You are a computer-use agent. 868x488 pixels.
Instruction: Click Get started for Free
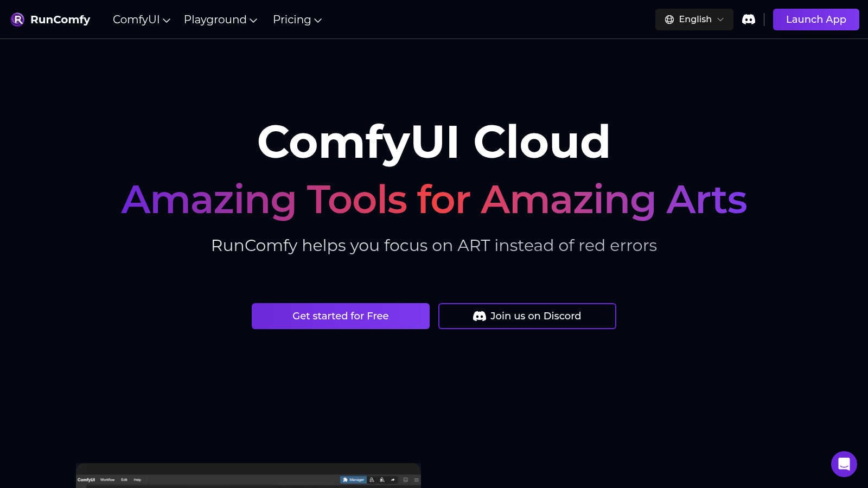click(340, 316)
